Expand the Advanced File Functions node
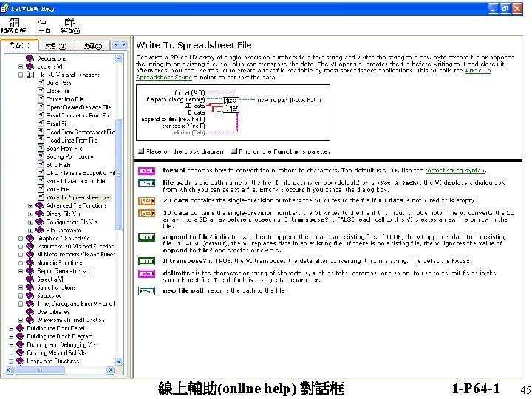The width and height of the screenshot is (532, 399). (30, 205)
